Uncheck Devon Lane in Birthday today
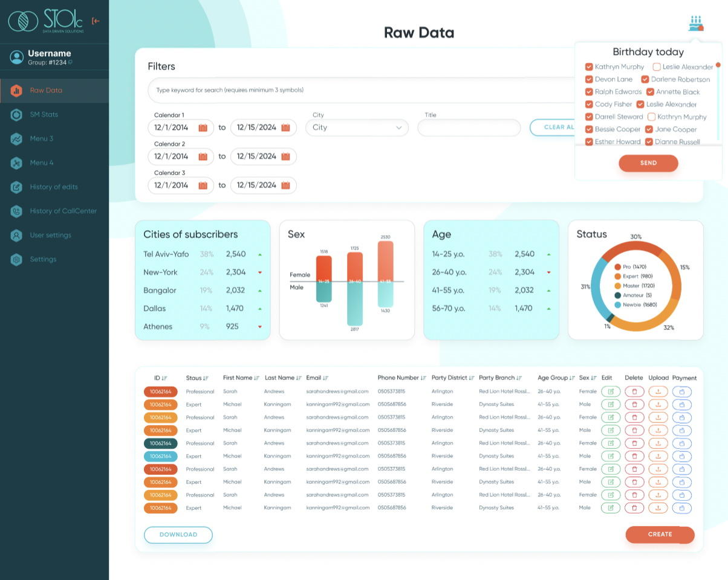Viewport: 728px width, 580px height. point(589,79)
